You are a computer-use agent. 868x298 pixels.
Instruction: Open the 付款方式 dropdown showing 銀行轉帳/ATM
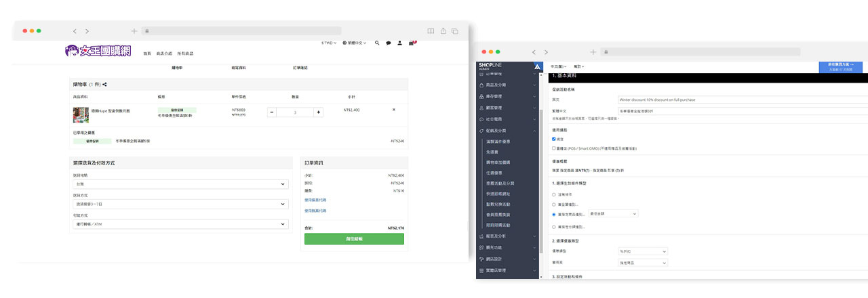pos(180,224)
